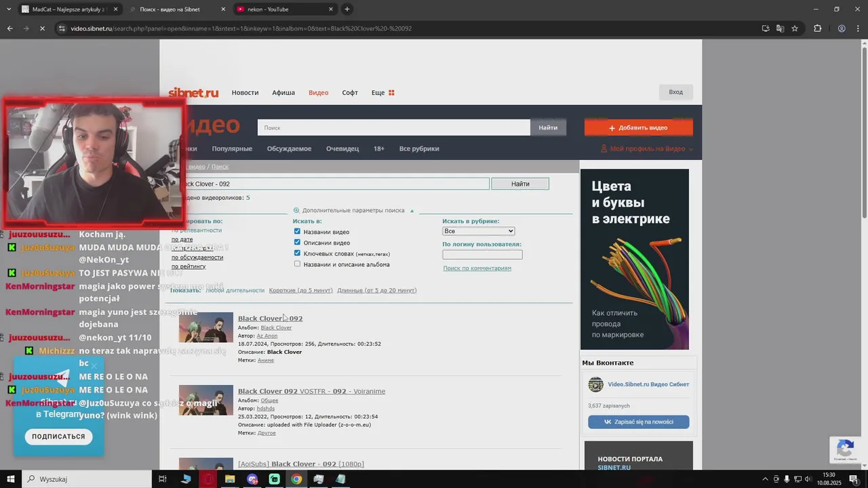868x488 pixels.
Task: Close the MadCat tab
Action: tap(116, 9)
